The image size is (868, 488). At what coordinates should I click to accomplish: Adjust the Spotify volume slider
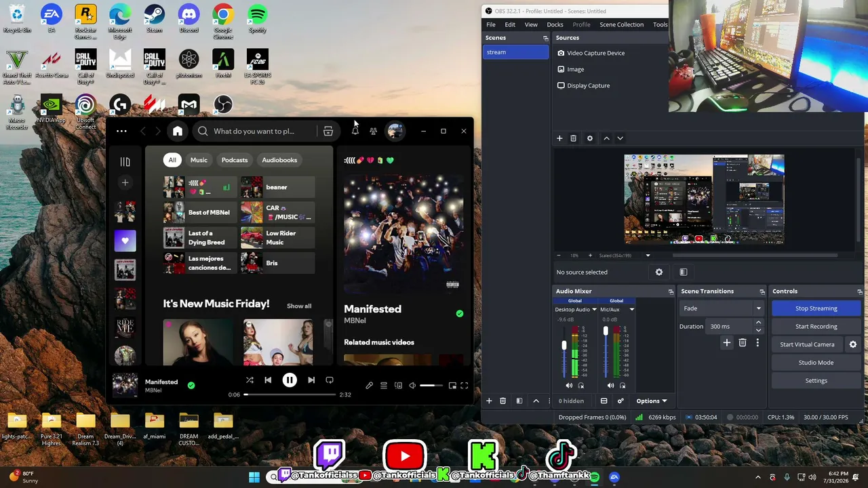click(431, 386)
